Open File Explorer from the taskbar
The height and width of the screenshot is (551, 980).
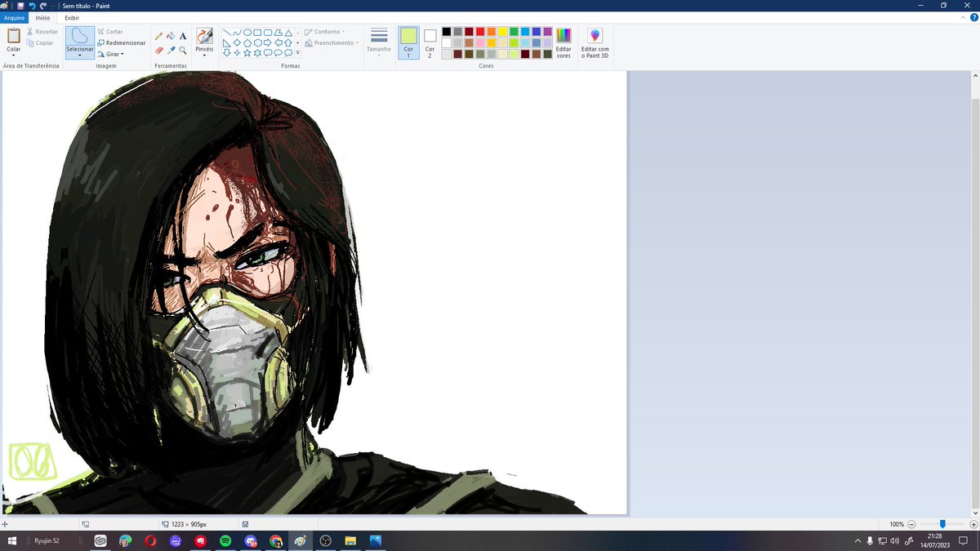click(350, 540)
